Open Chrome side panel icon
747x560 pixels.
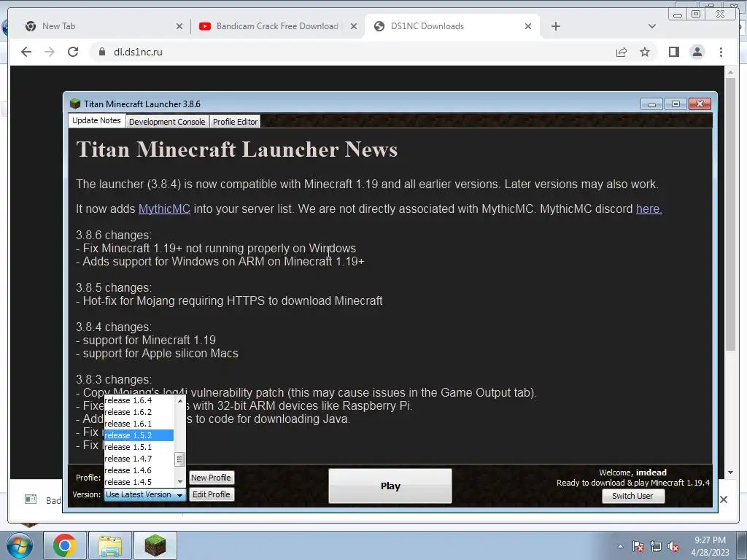pyautogui.click(x=673, y=52)
